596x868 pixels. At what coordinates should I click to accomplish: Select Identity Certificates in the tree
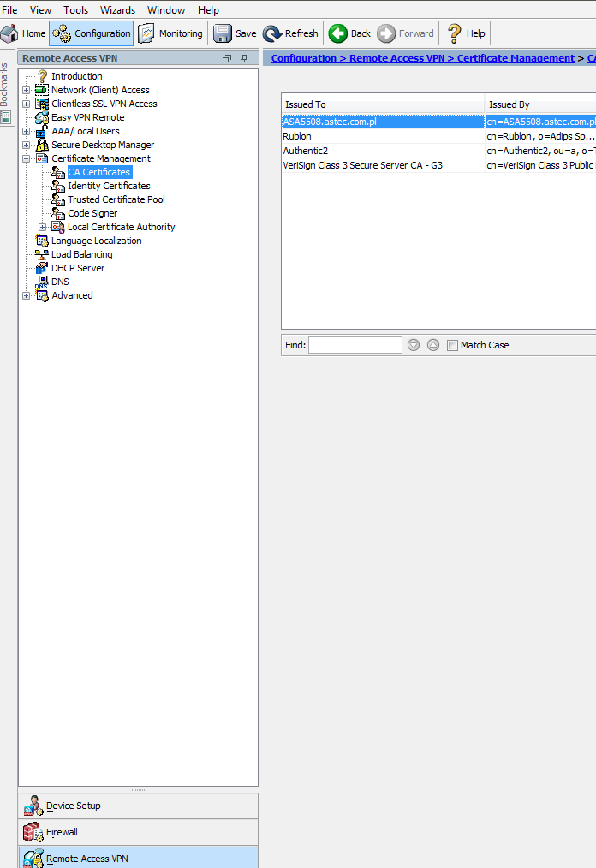(x=109, y=186)
